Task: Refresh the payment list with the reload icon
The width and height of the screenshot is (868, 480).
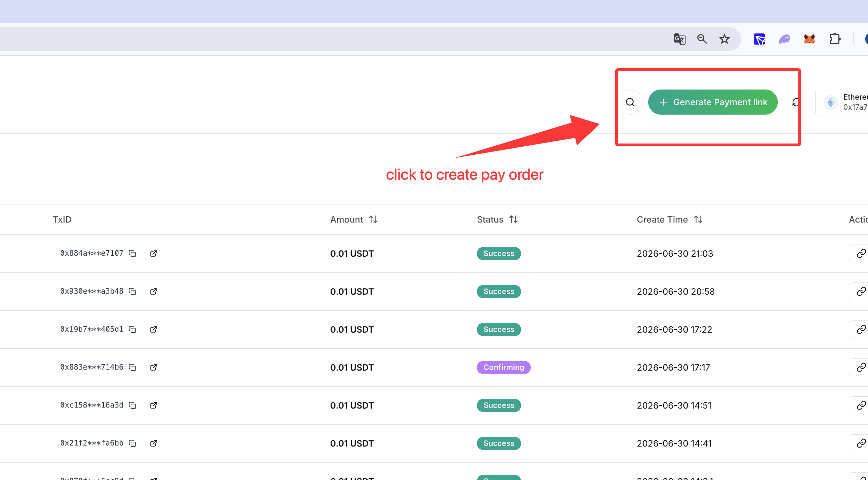Action: pyautogui.click(x=796, y=102)
